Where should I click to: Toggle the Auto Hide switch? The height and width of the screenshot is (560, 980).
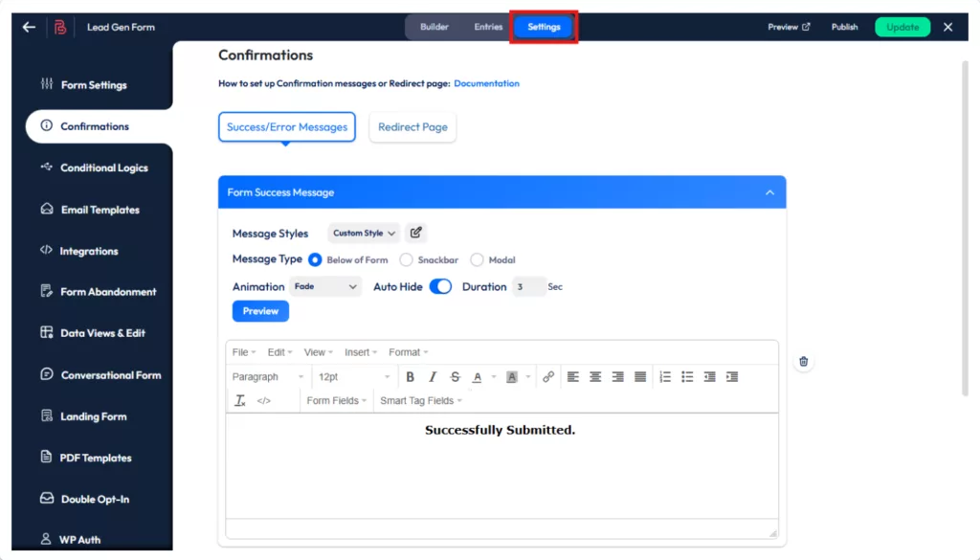(x=439, y=285)
